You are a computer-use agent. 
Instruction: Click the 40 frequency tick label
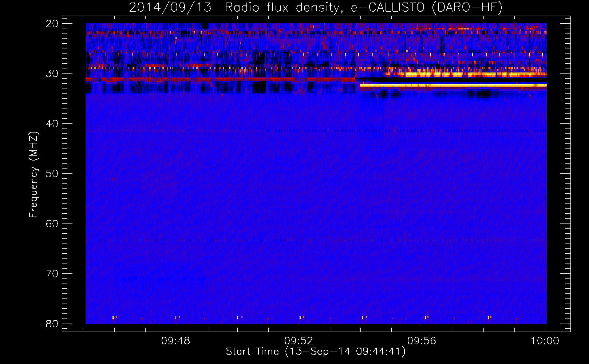(52, 124)
